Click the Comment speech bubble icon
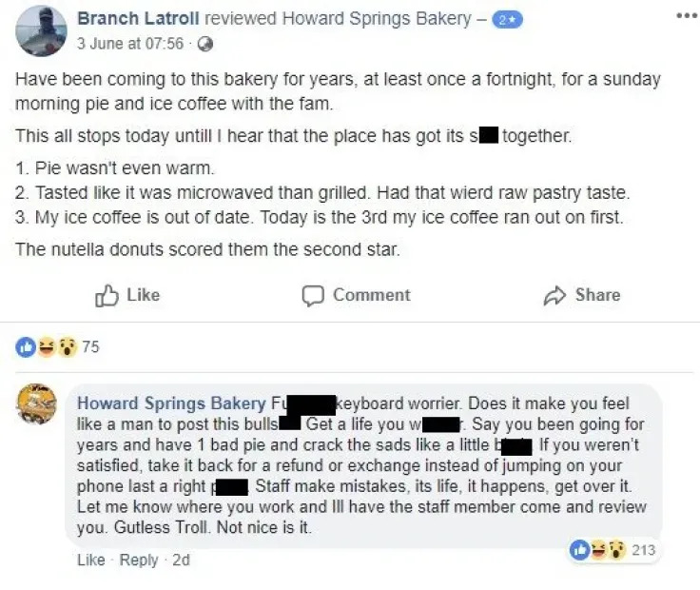This screenshot has height=590, width=700. [313, 296]
